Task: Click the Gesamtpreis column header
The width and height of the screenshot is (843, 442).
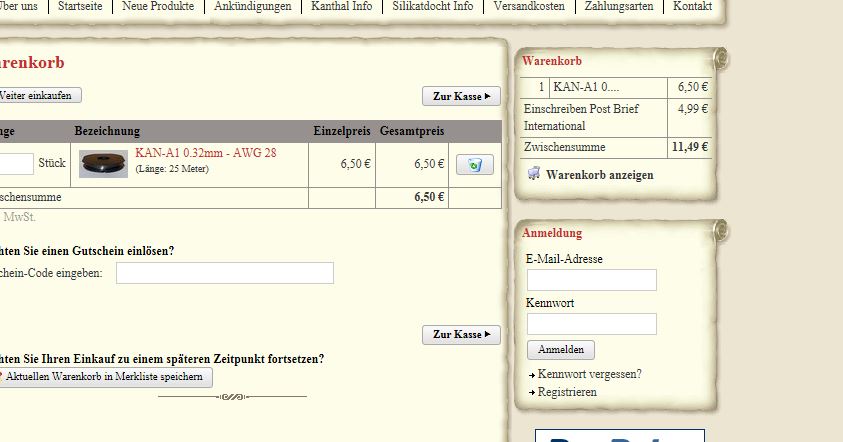Action: [x=412, y=131]
